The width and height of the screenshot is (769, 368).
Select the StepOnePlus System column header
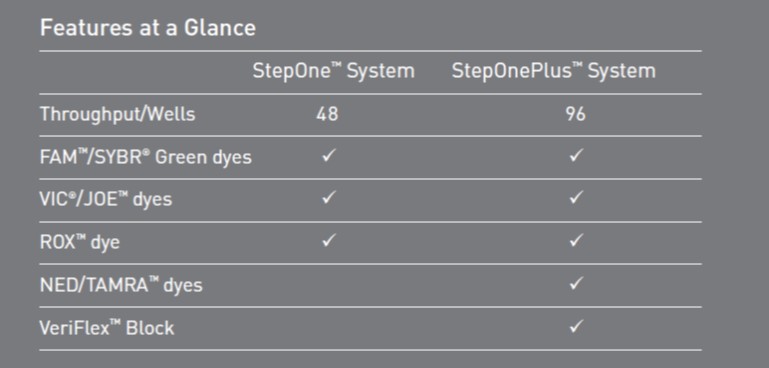tap(553, 71)
